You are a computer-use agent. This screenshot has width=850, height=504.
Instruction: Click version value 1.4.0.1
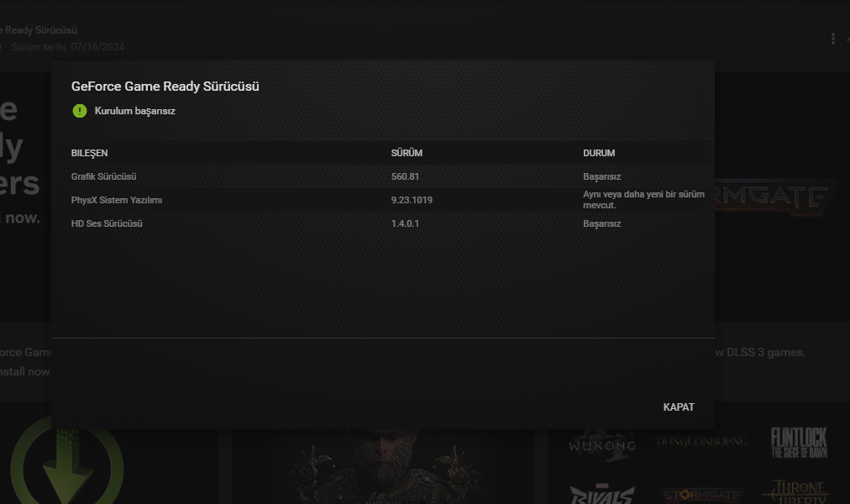tap(405, 223)
